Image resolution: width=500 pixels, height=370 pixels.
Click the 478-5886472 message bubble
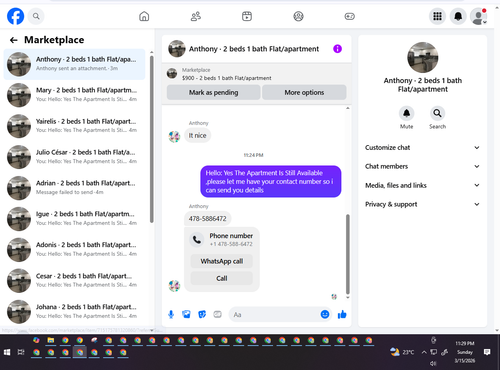coord(207,219)
